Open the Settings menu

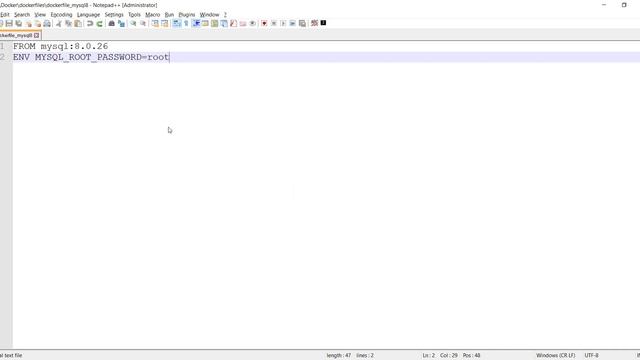click(x=114, y=15)
